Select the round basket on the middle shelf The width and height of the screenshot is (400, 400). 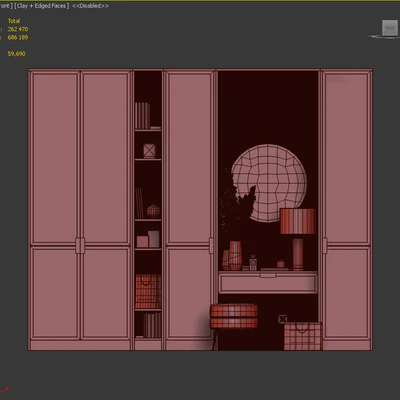(153, 211)
